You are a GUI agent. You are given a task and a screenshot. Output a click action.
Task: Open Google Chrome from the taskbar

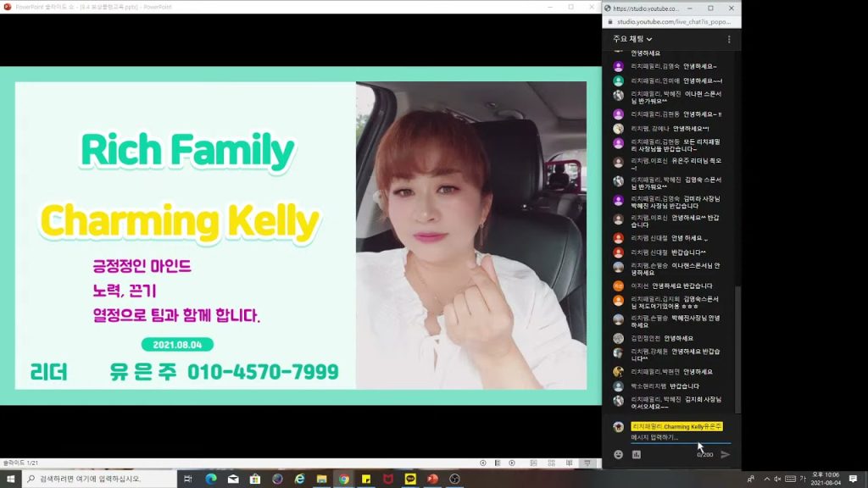344,479
